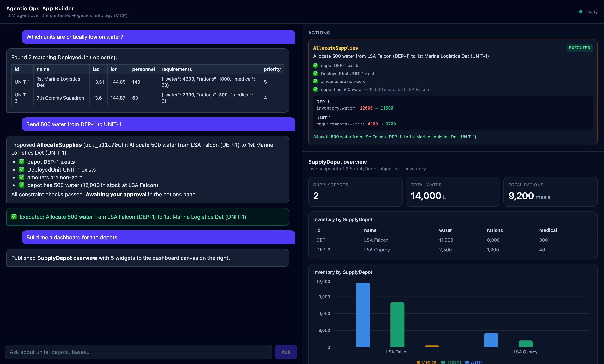This screenshot has width=604, height=364.
Task: Click the 'medical' column header in inventory table
Action: pyautogui.click(x=548, y=230)
